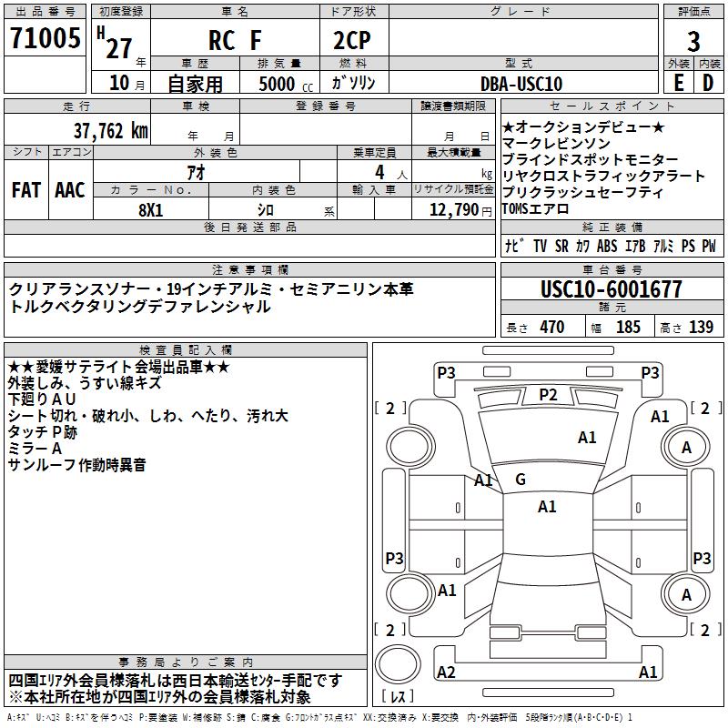Click the P2 mark on the hood
This screenshot has height=728, width=728.
coord(548,395)
